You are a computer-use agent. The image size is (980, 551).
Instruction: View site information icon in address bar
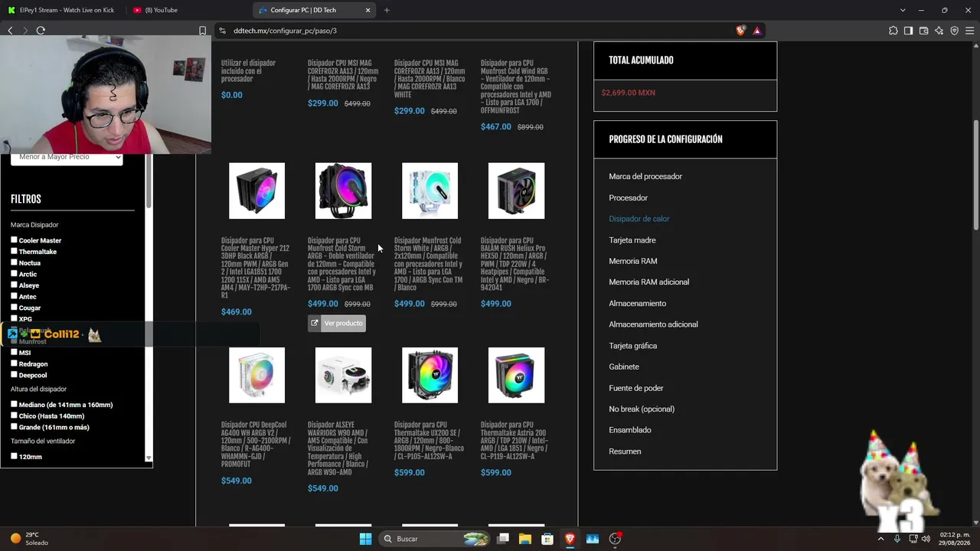point(222,31)
